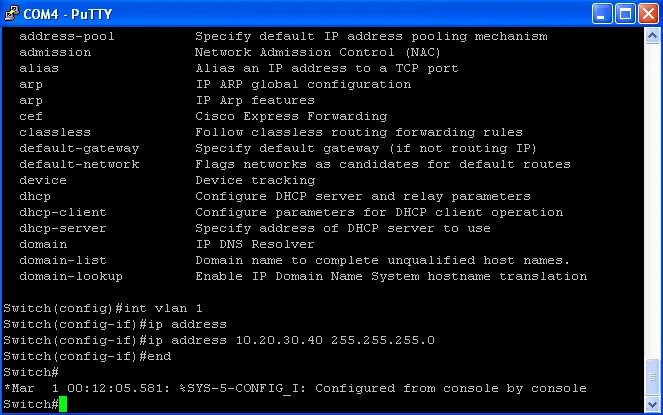This screenshot has width=663, height=415.
Task: Click the 'dhcp-server' command text
Action: [63, 228]
